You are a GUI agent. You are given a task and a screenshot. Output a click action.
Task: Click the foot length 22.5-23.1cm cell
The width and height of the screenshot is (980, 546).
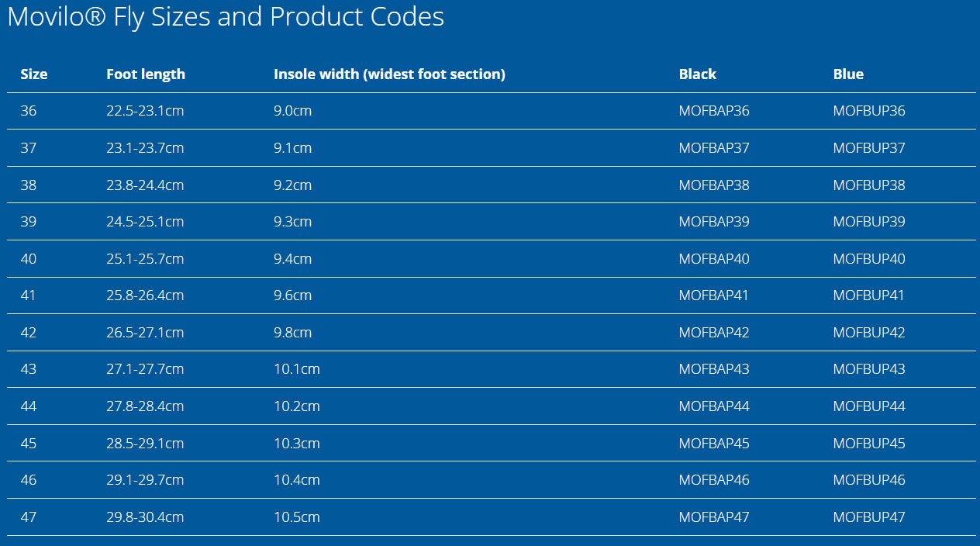[x=145, y=111]
